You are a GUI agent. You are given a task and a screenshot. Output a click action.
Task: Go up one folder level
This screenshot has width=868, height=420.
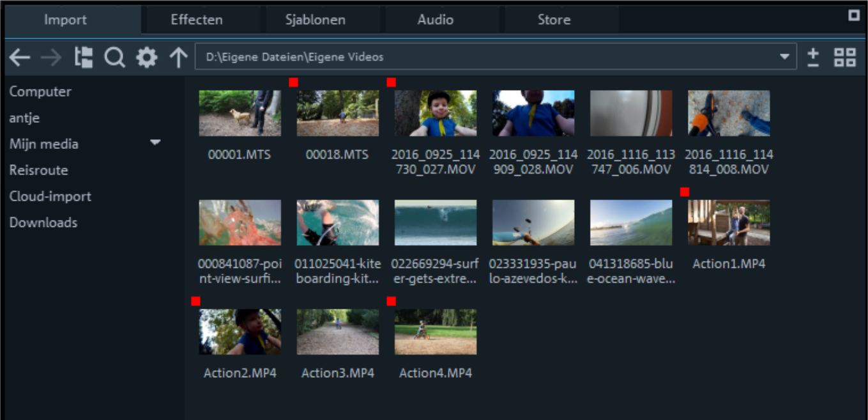[178, 58]
